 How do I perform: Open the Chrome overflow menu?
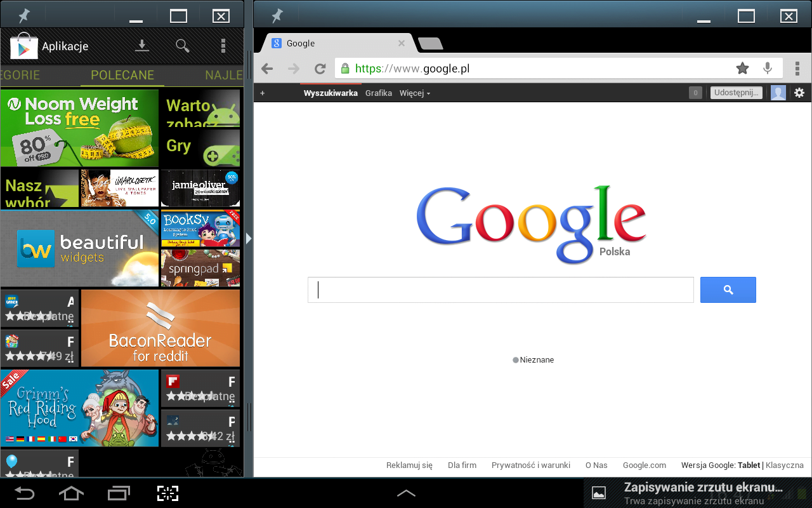[797, 69]
